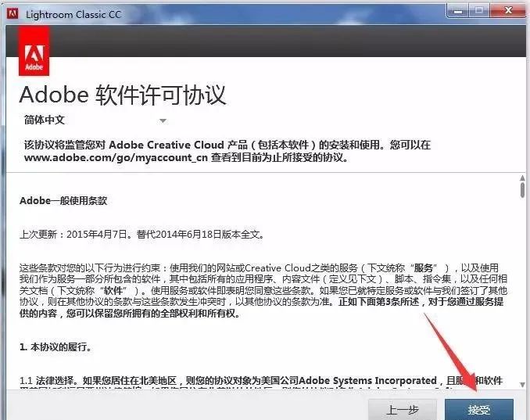This screenshot has width=530, height=420.
Task: Close the Lightroom Classic CC installer window
Action: click(x=508, y=11)
